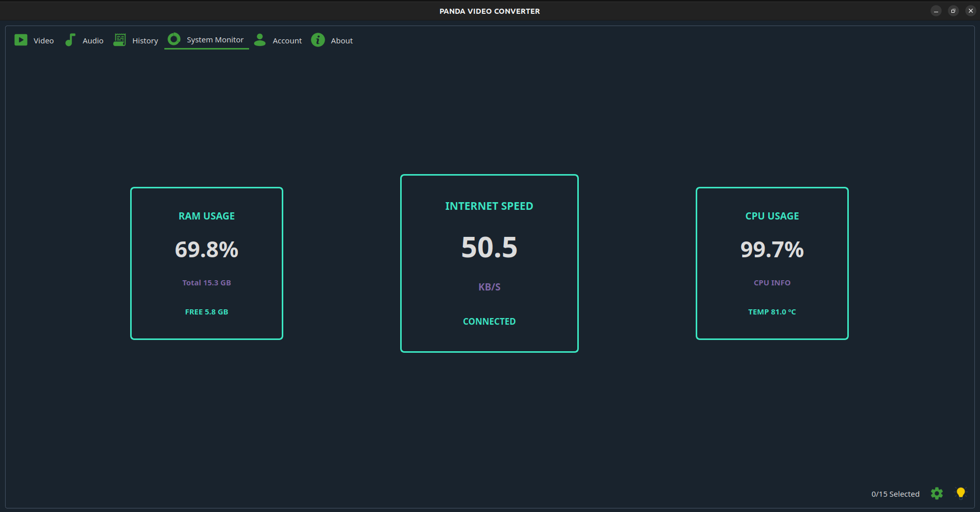Click the yellow lightbulb icon
The image size is (980, 512).
click(x=961, y=493)
